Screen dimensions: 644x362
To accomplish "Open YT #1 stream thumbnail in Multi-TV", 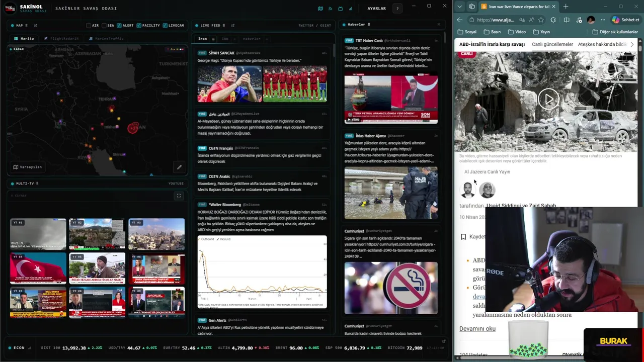I will coord(38,234).
